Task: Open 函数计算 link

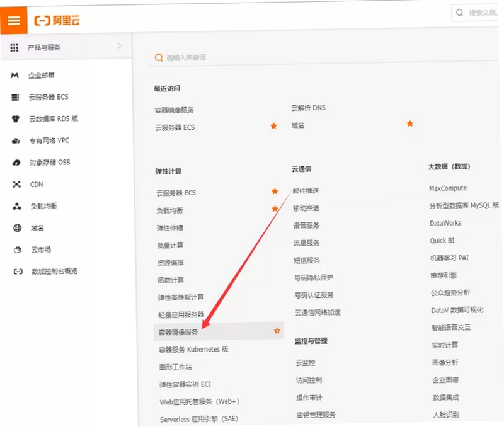Action: coord(171,280)
